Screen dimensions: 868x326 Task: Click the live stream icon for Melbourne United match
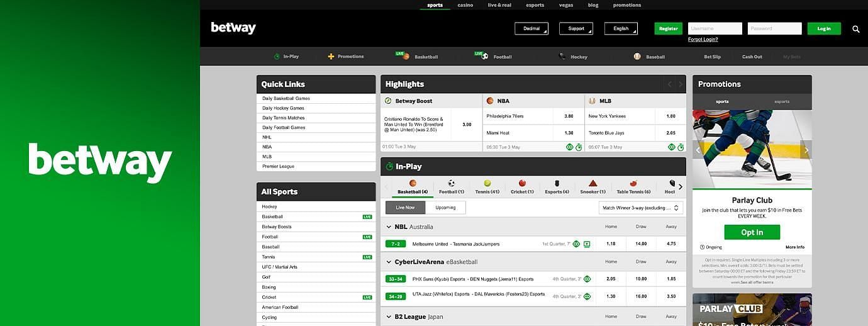[x=587, y=244]
